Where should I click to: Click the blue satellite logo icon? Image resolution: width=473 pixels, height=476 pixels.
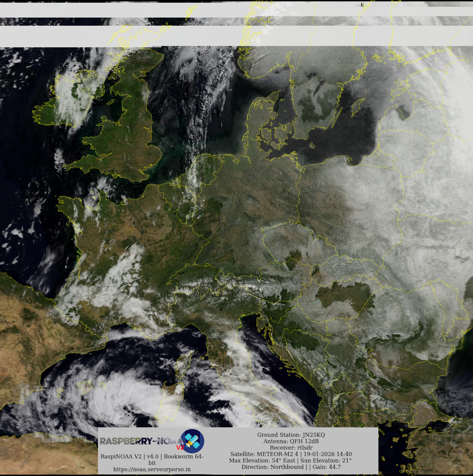pyautogui.click(x=192, y=441)
